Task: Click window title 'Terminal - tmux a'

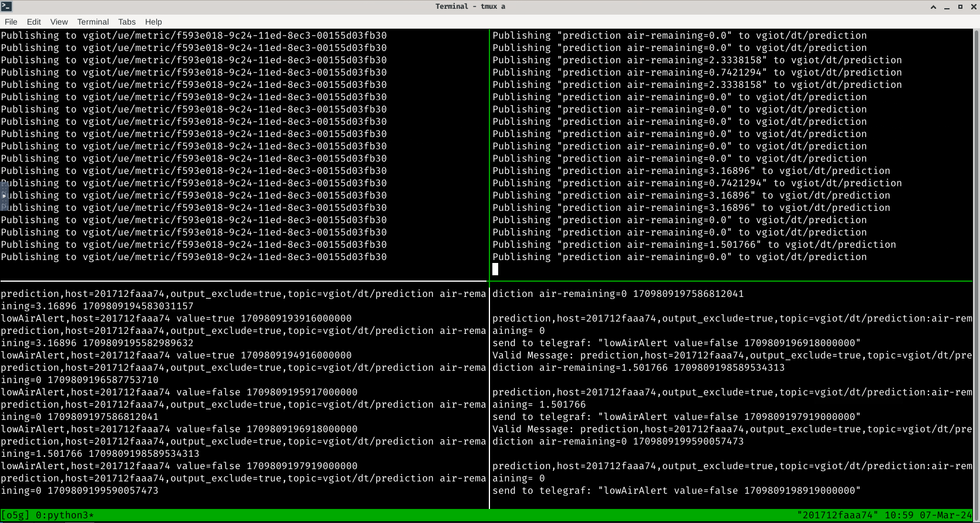Action: 470,6
